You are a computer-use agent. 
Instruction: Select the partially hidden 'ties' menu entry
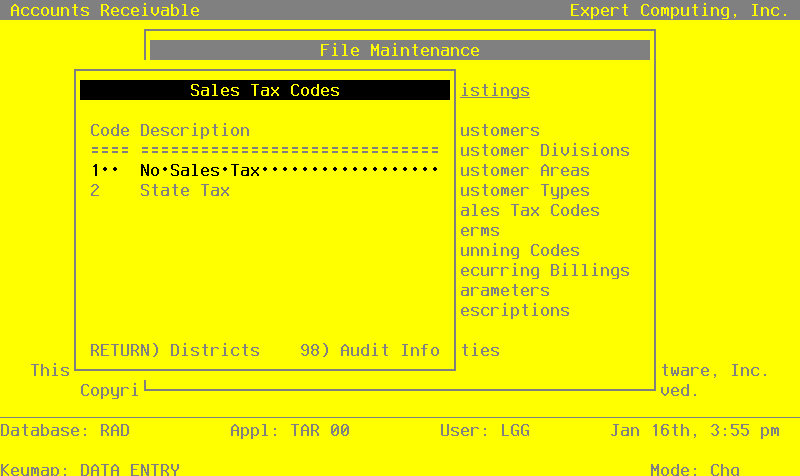480,350
